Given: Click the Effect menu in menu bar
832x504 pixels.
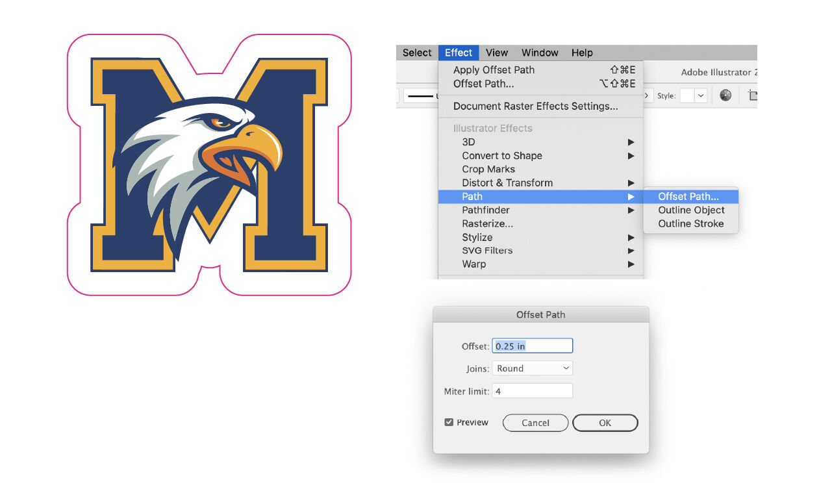Looking at the screenshot, I should 459,53.
